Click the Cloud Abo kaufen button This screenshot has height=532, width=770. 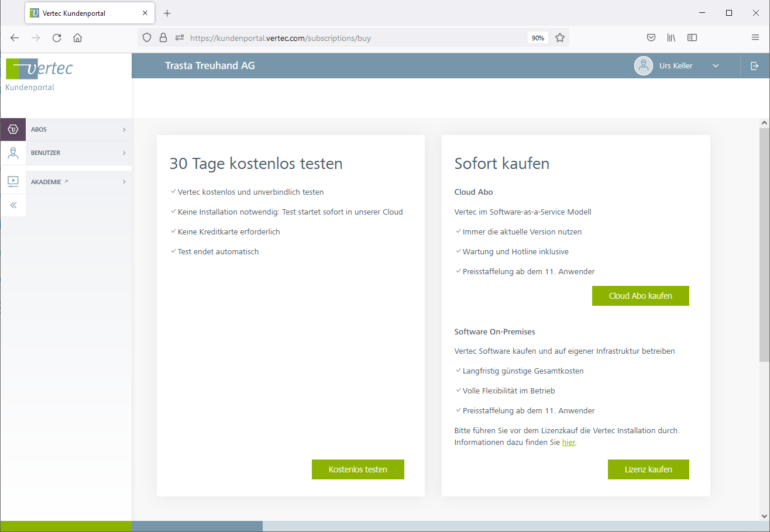(x=640, y=296)
